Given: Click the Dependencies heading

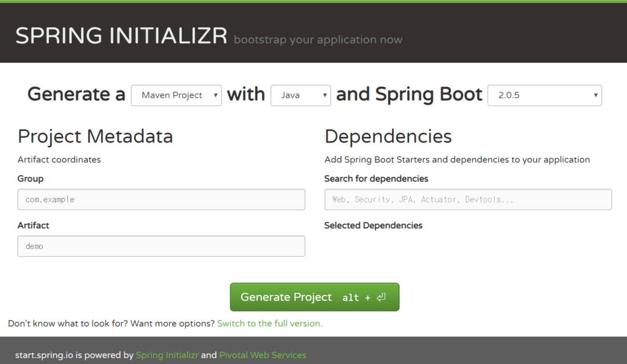Looking at the screenshot, I should point(388,136).
